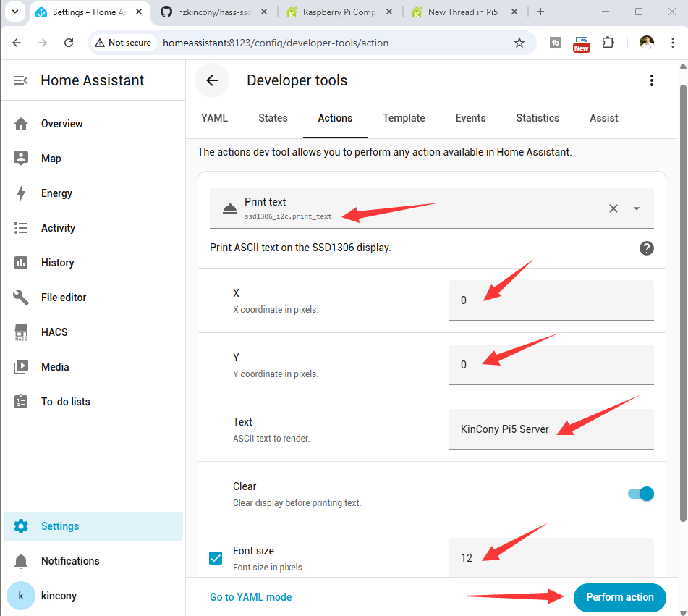Click the File editor wrench icon

[x=21, y=298]
